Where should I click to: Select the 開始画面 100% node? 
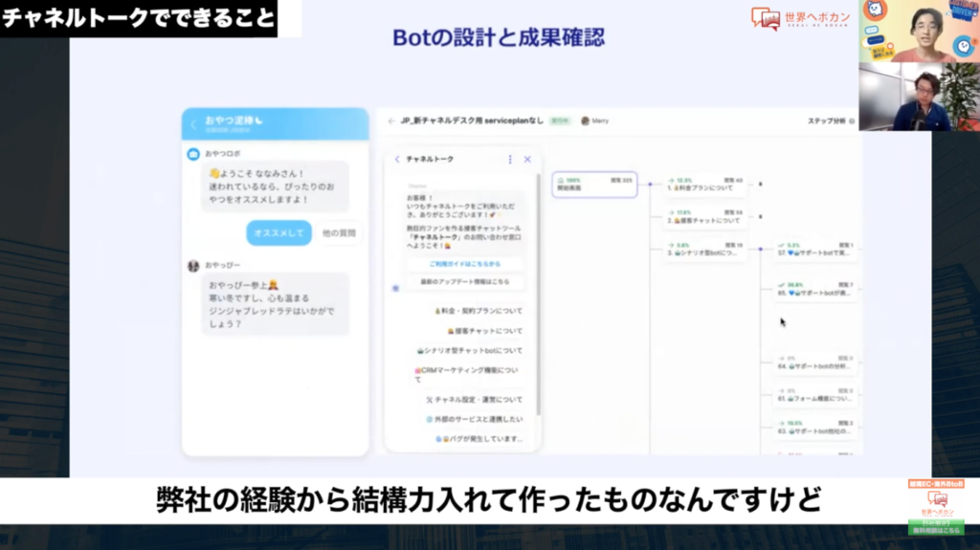[594, 185]
